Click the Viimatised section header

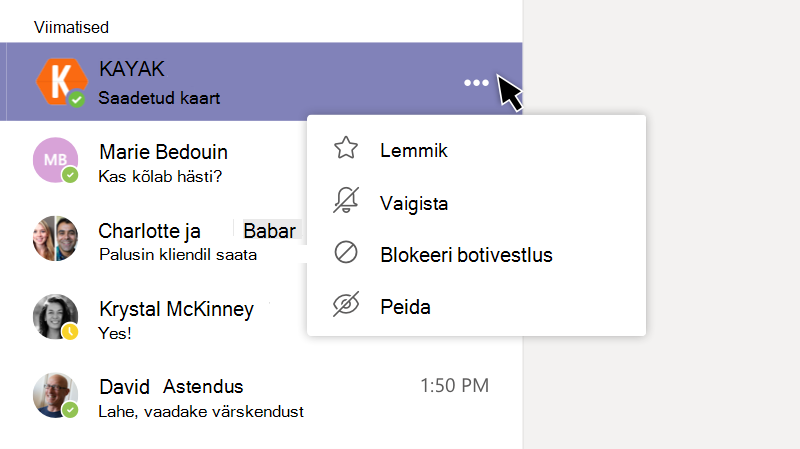[71, 27]
